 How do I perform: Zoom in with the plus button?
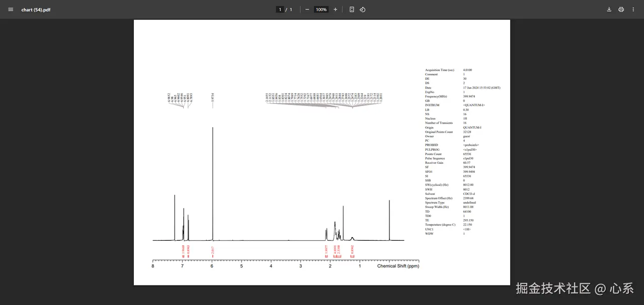(336, 10)
